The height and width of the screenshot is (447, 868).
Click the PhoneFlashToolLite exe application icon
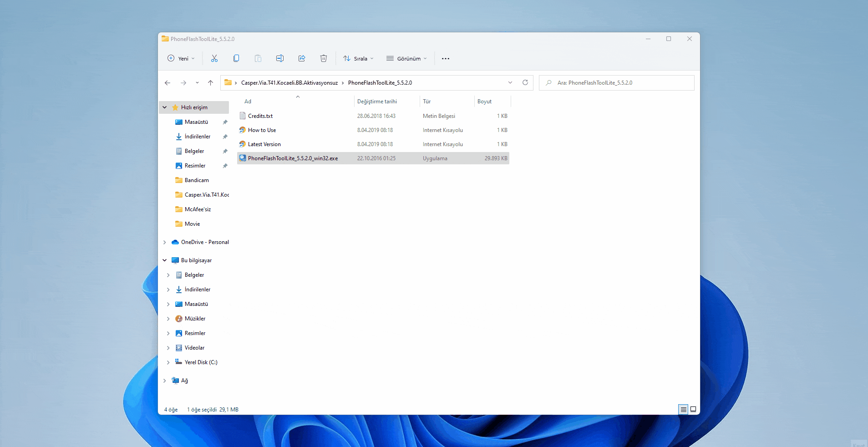point(243,158)
